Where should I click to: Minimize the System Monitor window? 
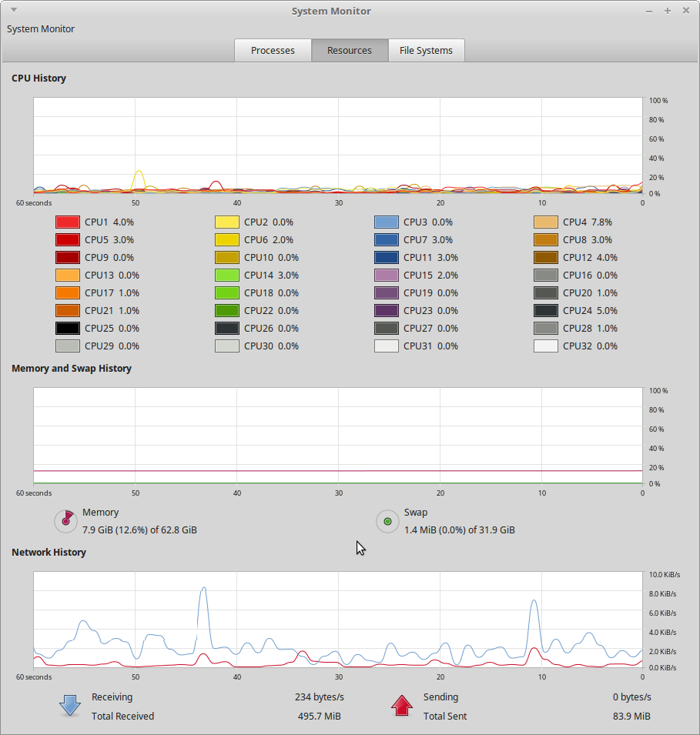pyautogui.click(x=649, y=11)
